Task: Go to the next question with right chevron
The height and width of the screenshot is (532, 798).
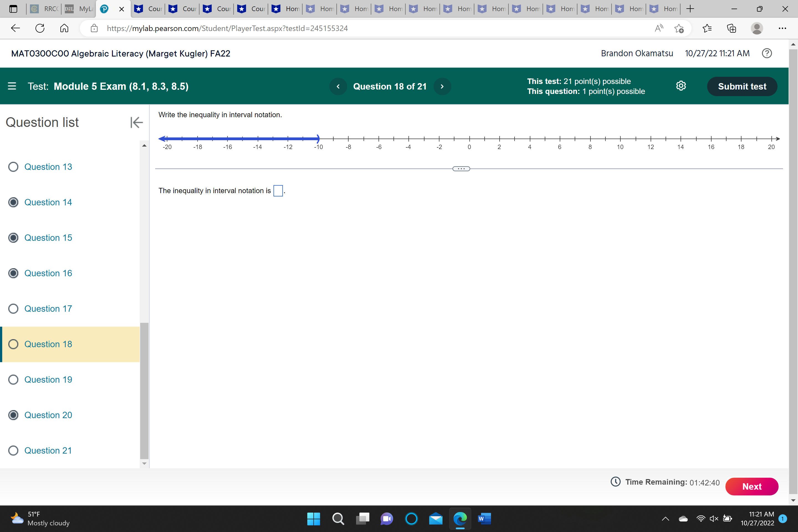Action: pyautogui.click(x=442, y=86)
